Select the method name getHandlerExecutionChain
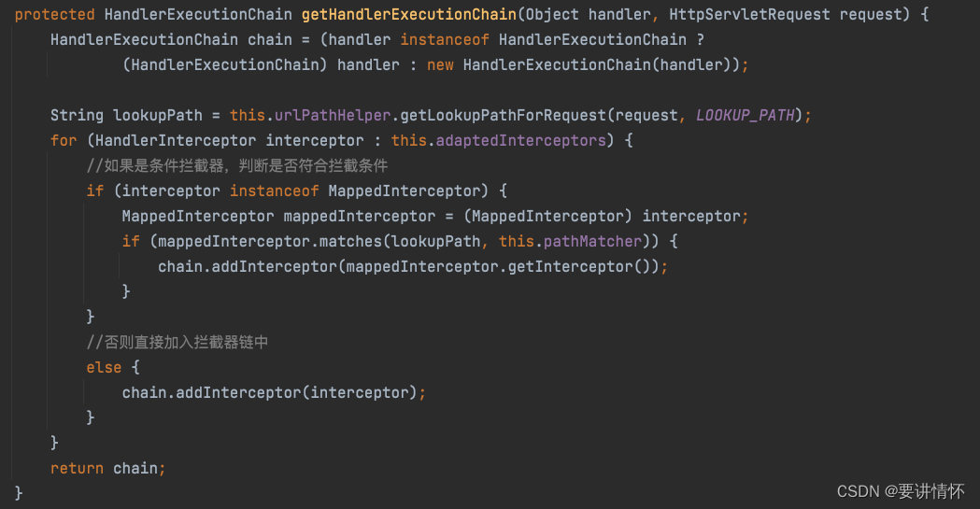 click(x=409, y=14)
